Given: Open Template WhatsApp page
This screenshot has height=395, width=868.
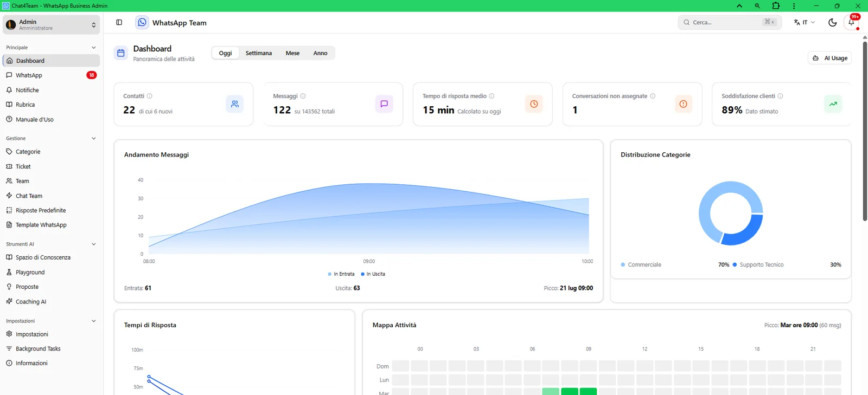Looking at the screenshot, I should click(52, 225).
